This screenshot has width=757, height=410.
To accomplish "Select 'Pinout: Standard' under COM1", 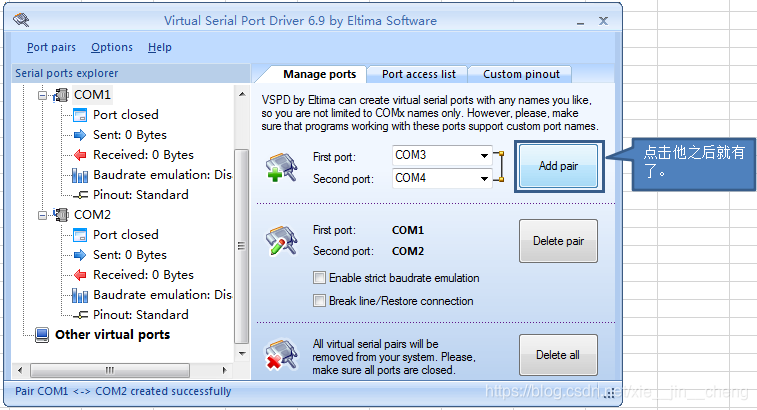I will coord(140,195).
